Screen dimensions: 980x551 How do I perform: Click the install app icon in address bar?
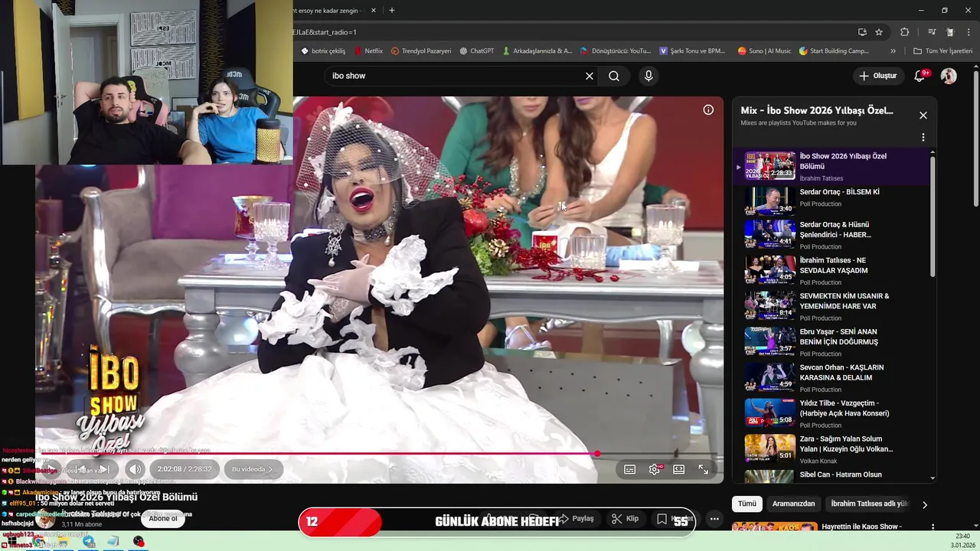coord(862,32)
